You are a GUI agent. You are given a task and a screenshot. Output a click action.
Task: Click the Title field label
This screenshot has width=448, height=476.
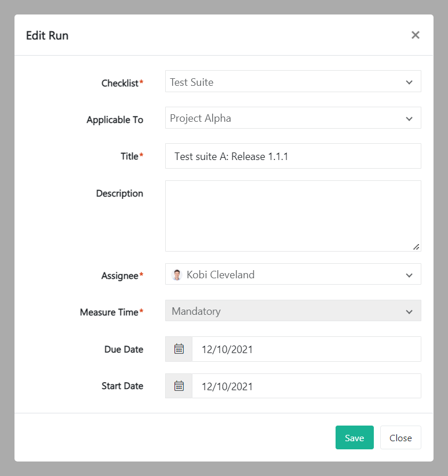pos(130,156)
